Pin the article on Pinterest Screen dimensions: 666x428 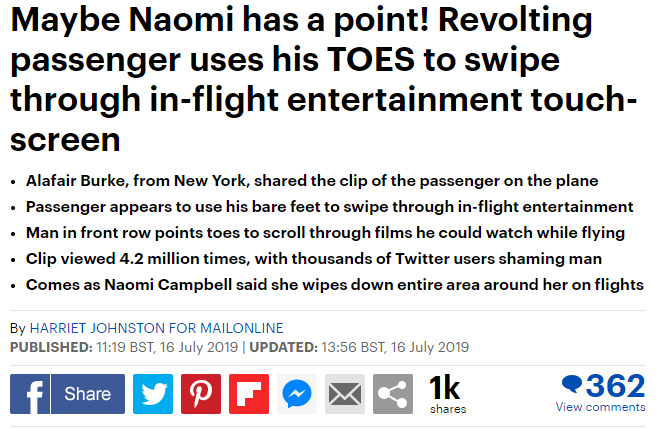point(200,394)
